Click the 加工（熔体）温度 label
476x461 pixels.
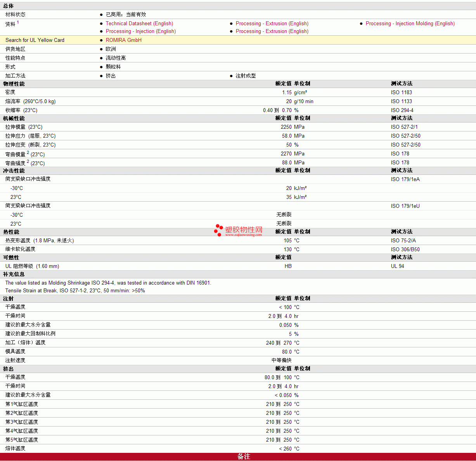[26, 343]
